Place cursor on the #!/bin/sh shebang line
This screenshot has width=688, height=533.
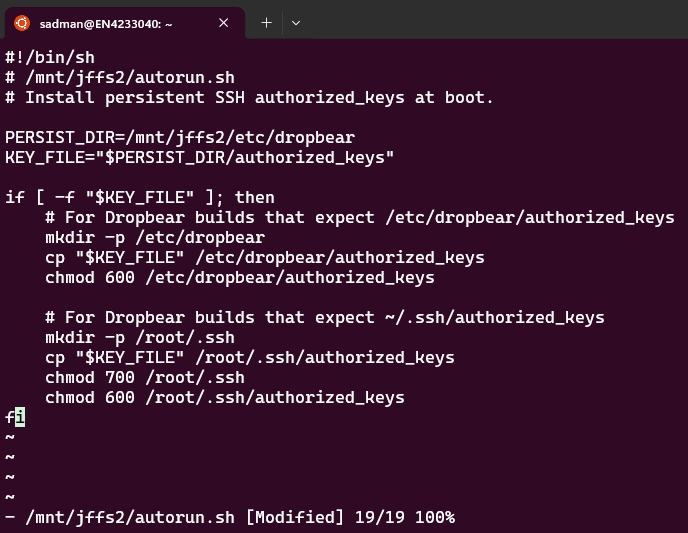pyautogui.click(x=50, y=58)
